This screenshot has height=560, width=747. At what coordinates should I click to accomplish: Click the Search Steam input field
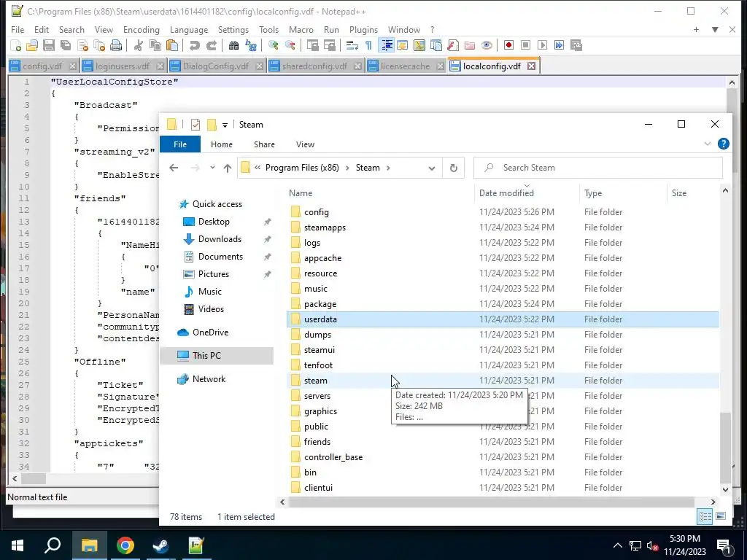click(x=598, y=168)
